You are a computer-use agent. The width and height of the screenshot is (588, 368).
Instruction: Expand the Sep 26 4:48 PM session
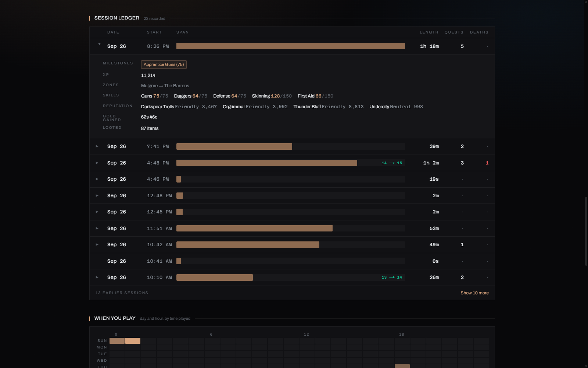point(97,163)
